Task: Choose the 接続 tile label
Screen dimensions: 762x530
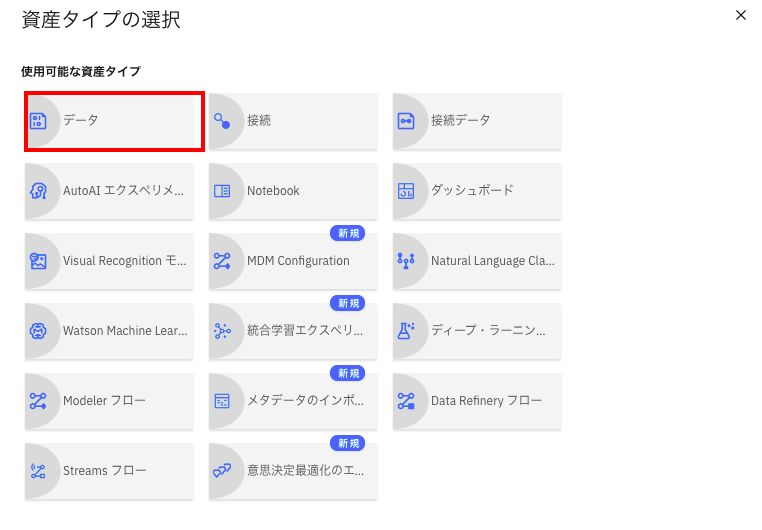Action: tap(259, 120)
